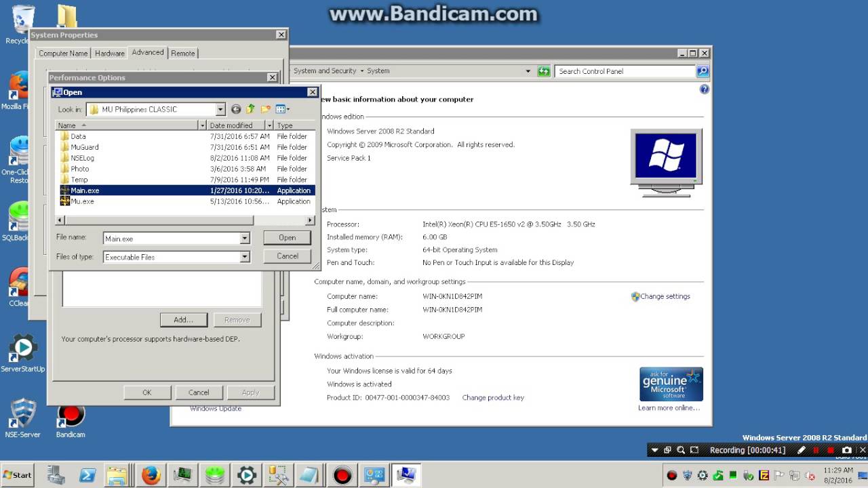Click the System and Security breadcrumb

pos(325,71)
